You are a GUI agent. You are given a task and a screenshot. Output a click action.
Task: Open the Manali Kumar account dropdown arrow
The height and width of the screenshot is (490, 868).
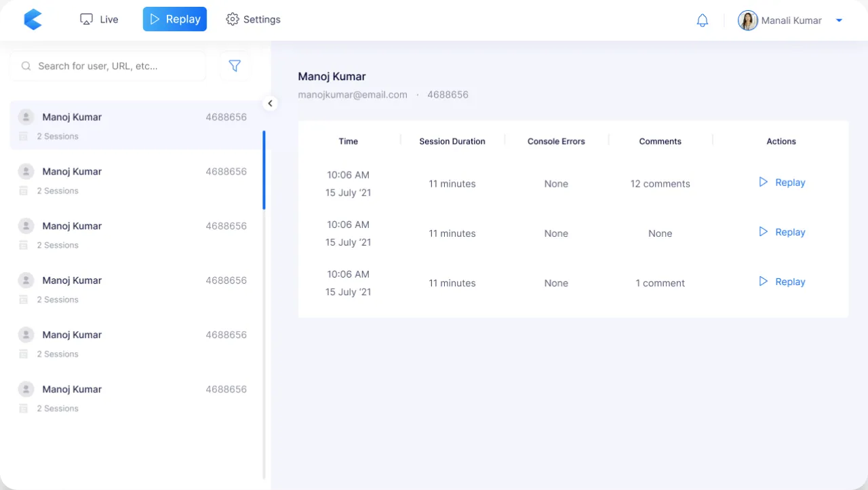click(x=839, y=20)
